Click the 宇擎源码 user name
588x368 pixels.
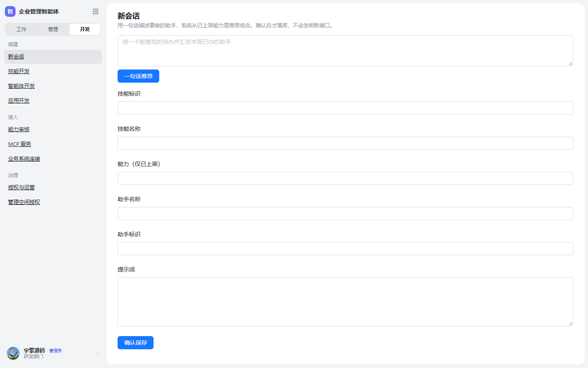coord(34,350)
